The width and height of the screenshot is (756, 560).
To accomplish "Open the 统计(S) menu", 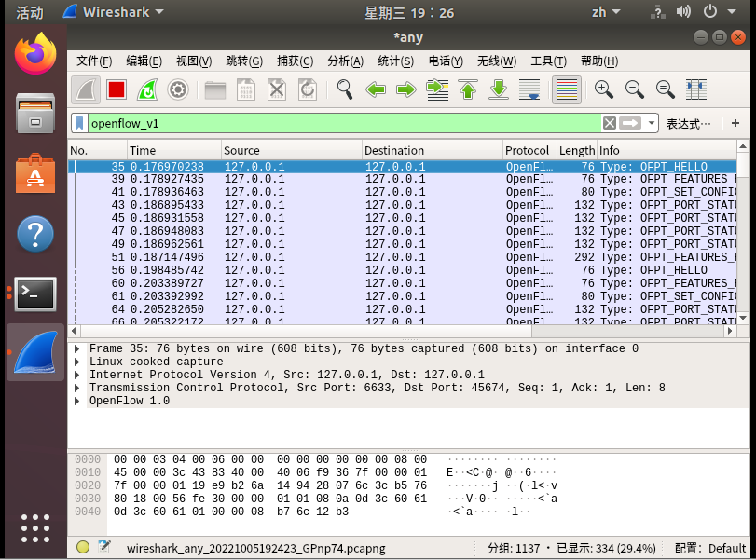I will (395, 61).
